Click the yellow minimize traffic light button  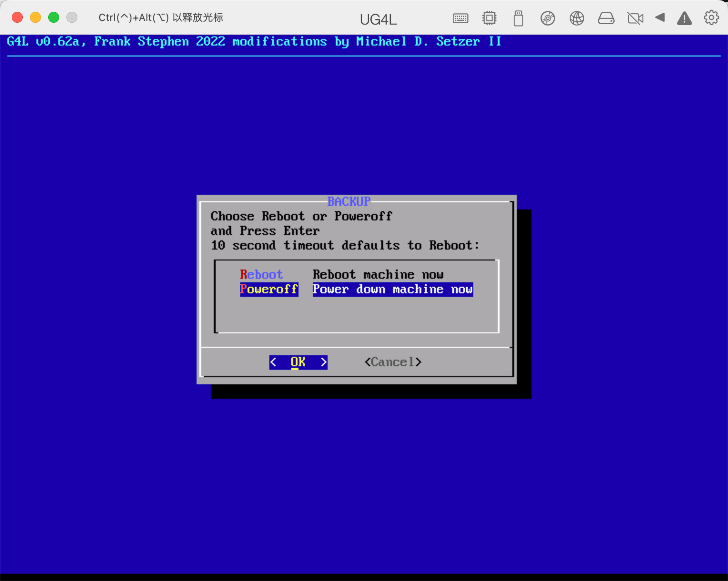coord(35,17)
